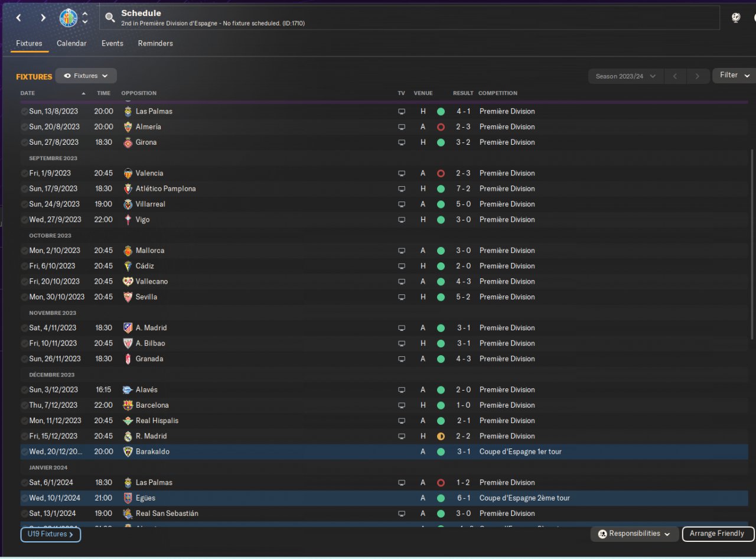Toggle checkmark next to Sun, 13/8/2023 fixture

coord(24,111)
